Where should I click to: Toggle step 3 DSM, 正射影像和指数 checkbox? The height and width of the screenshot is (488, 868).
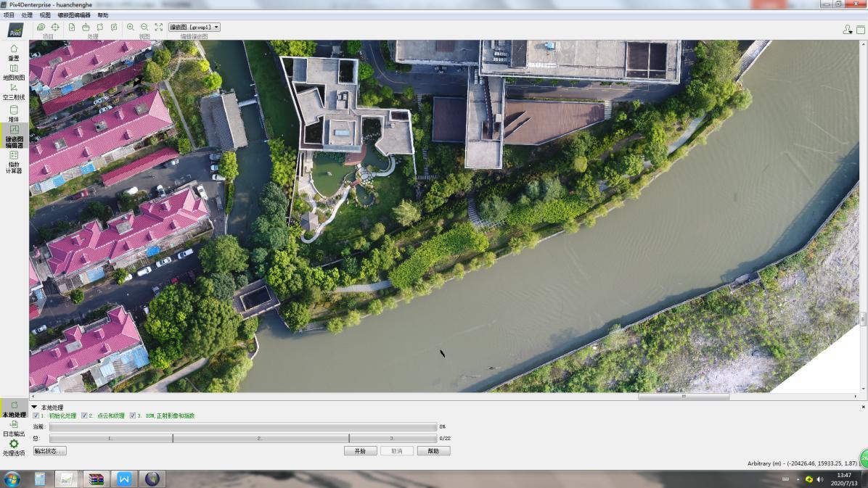click(132, 415)
